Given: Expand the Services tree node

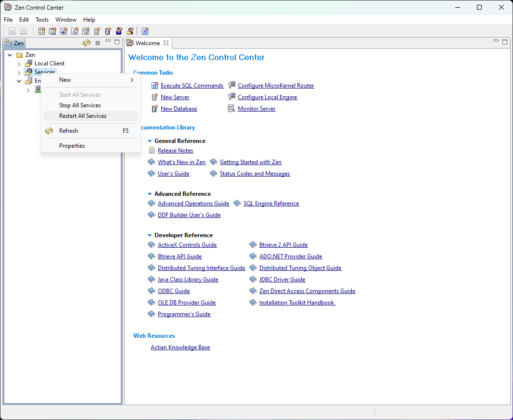Looking at the screenshot, I should 19,72.
